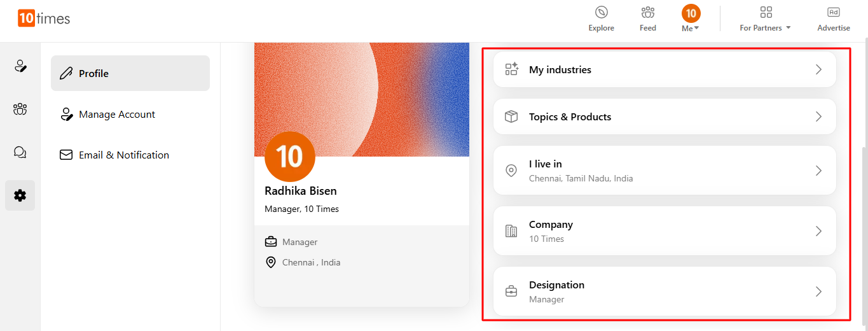
Task: Select the Profile menu item
Action: (x=130, y=73)
